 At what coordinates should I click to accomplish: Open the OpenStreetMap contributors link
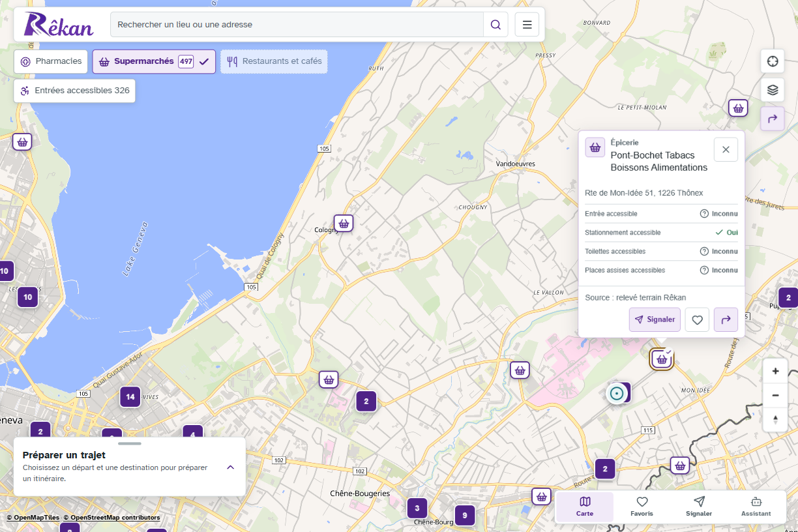[111, 518]
